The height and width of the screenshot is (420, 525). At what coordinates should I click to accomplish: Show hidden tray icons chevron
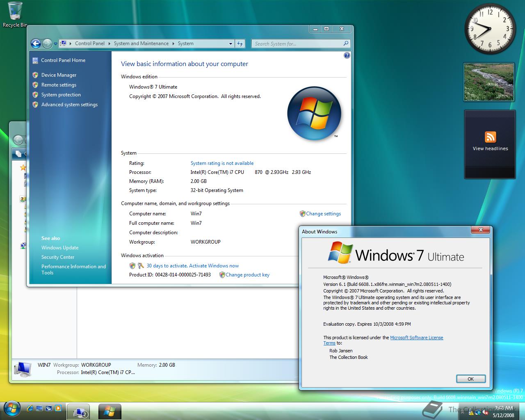[x=462, y=412]
